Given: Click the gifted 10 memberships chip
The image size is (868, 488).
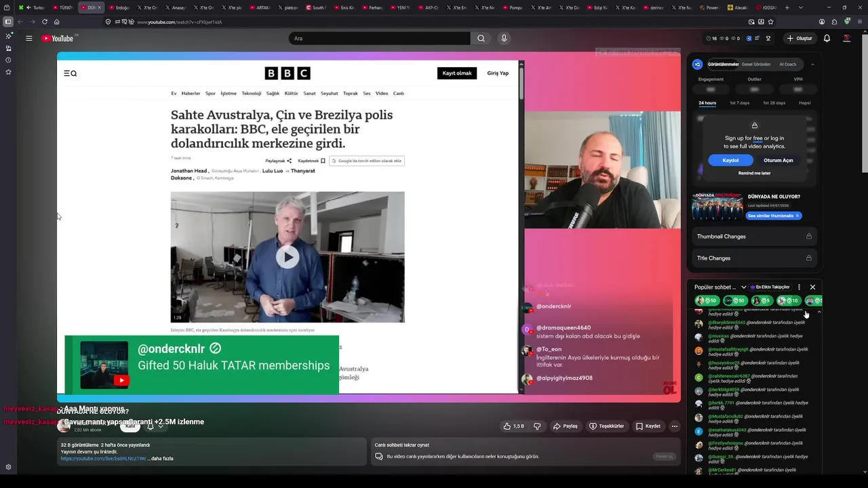Looking at the screenshot, I should pyautogui.click(x=789, y=300).
